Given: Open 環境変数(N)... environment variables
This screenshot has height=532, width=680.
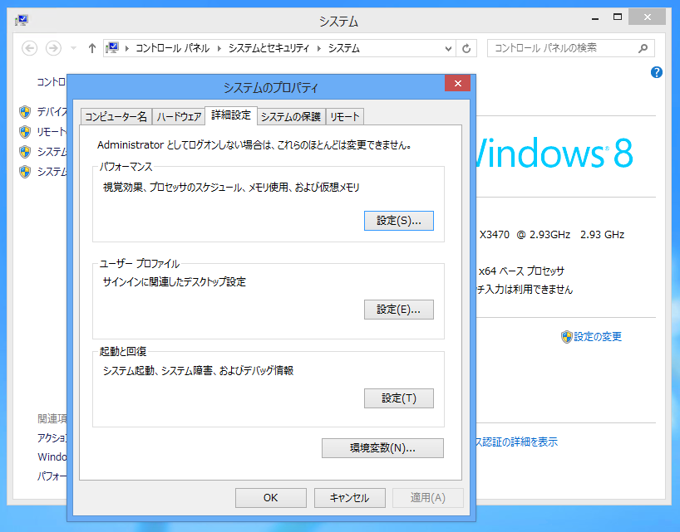Looking at the screenshot, I should pyautogui.click(x=382, y=448).
